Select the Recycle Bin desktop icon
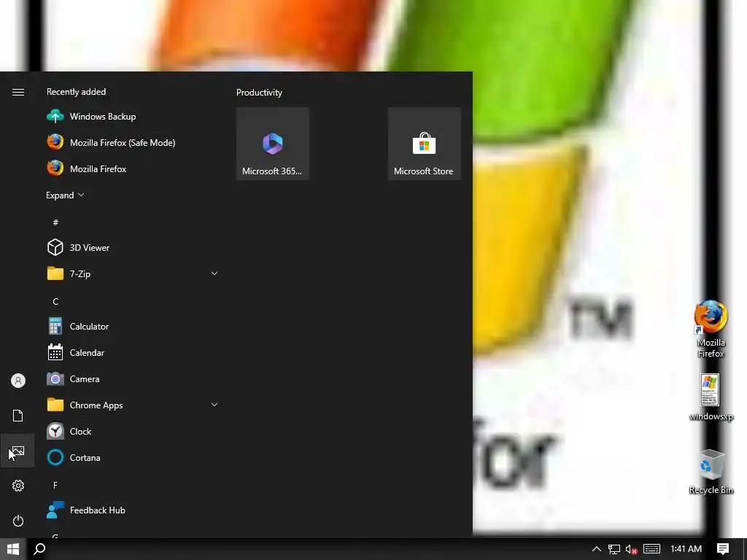The height and width of the screenshot is (560, 747). 711,472
